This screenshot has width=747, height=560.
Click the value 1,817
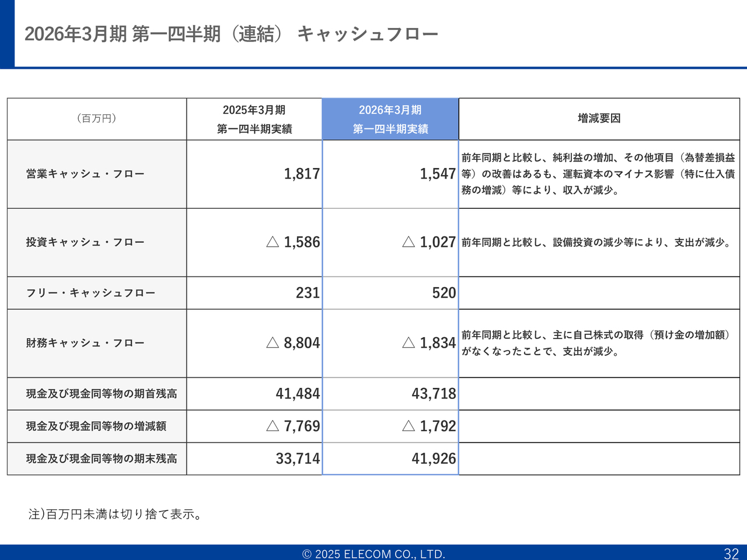(x=302, y=174)
